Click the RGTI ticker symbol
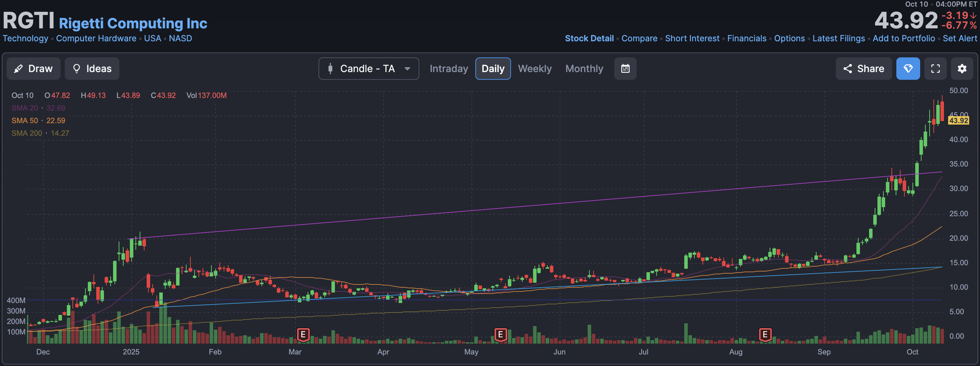 [x=29, y=20]
